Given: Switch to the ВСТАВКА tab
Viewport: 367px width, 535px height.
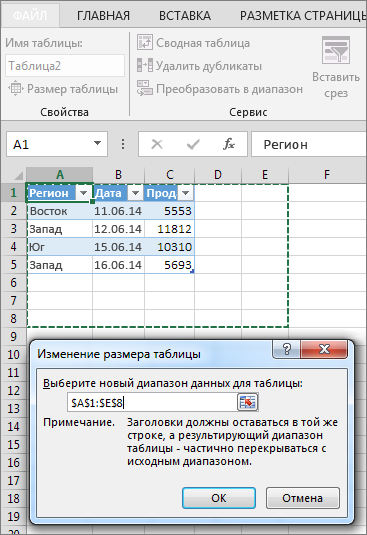Looking at the screenshot, I should coord(185,16).
